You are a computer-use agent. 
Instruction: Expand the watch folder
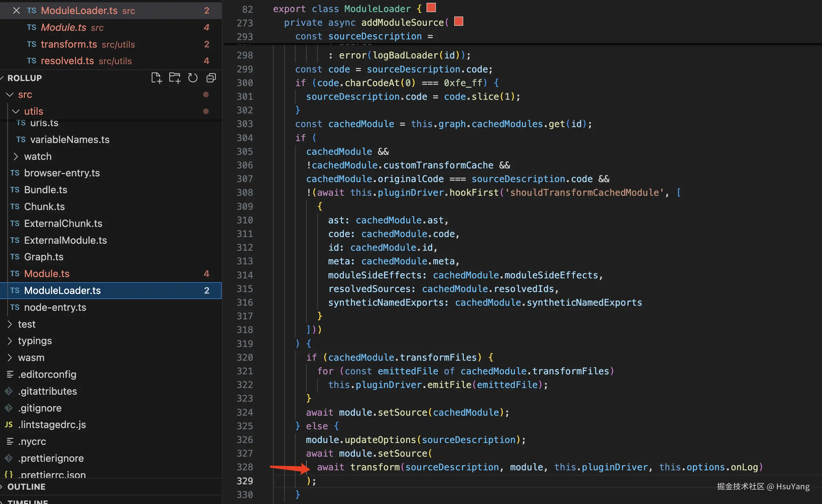(16, 156)
